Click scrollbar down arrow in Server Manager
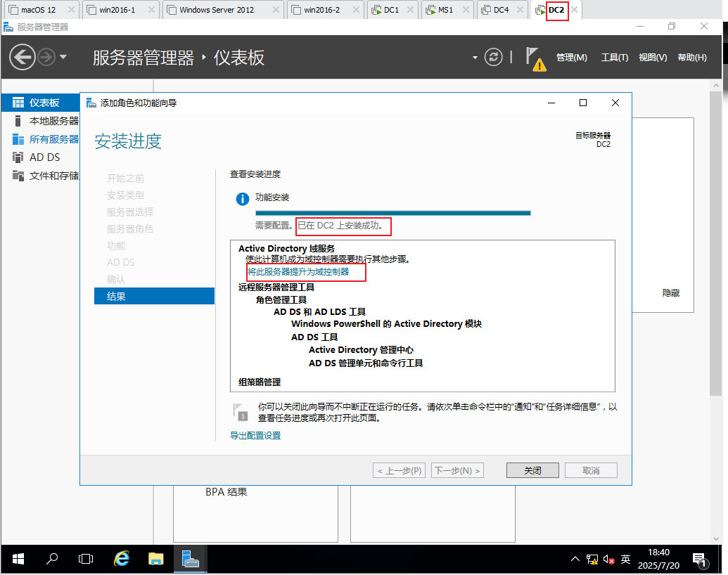 point(715,539)
